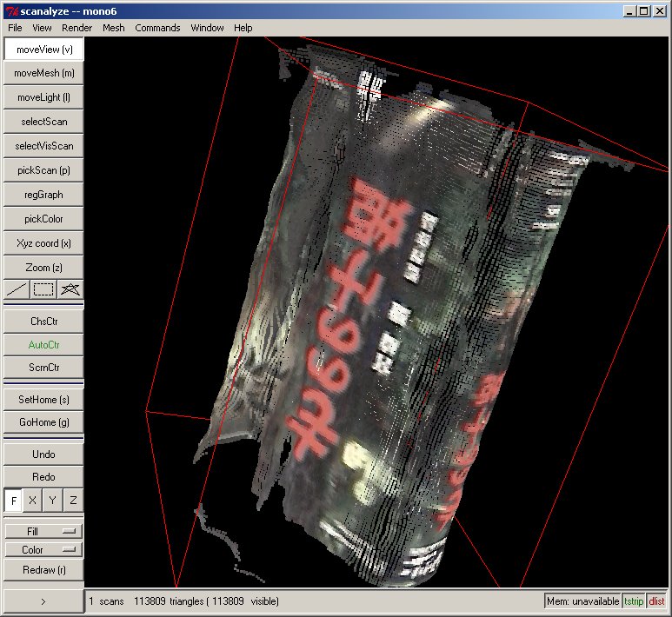Click the AutoCtr button
Image resolution: width=672 pixels, height=617 pixels.
pyautogui.click(x=43, y=345)
